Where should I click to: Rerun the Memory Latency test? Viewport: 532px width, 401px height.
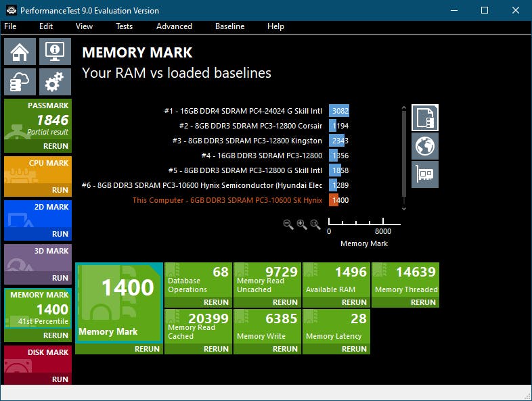(354, 349)
